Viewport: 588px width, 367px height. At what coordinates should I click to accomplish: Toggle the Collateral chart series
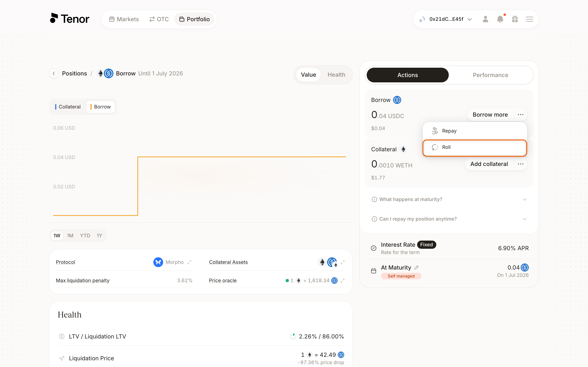[68, 107]
